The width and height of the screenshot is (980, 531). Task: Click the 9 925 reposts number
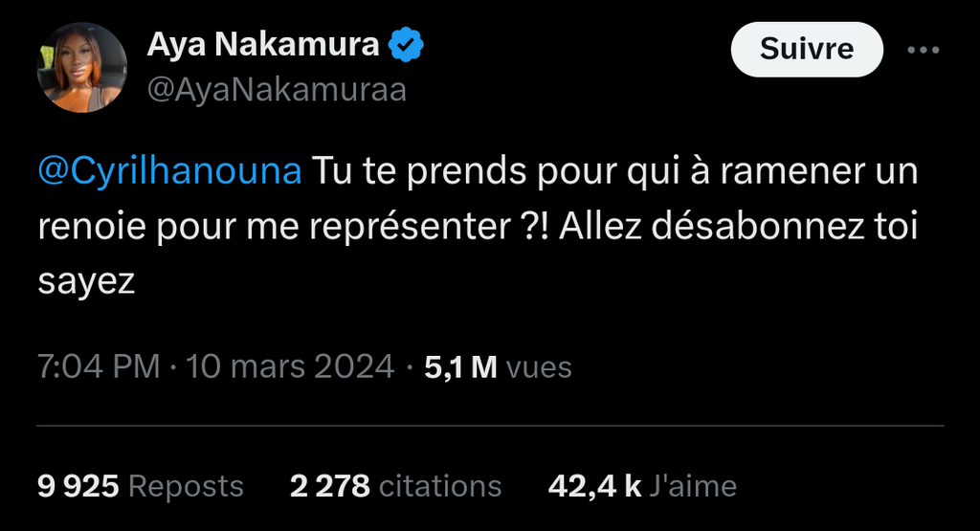click(x=78, y=486)
